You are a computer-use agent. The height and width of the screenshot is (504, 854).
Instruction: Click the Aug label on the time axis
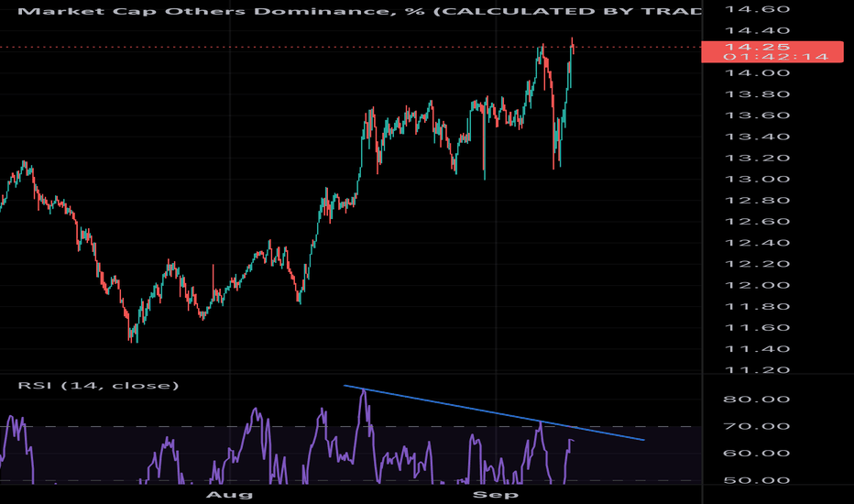pyautogui.click(x=229, y=495)
